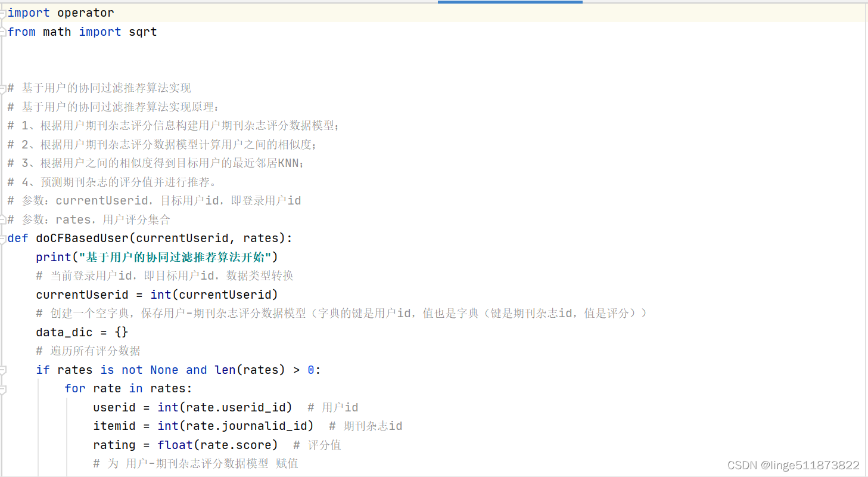Click comment '# 为 用户-期刊杂志评分数据模型 赋值'
This screenshot has height=477, width=868.
[196, 464]
